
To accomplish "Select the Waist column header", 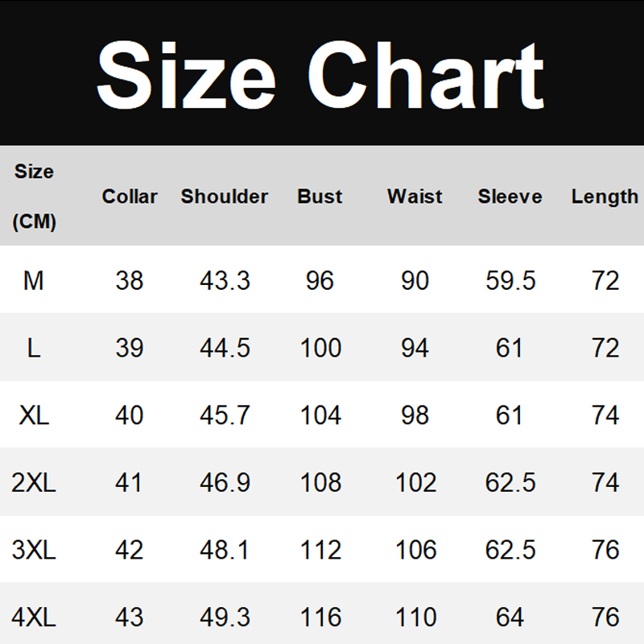I will tap(415, 196).
